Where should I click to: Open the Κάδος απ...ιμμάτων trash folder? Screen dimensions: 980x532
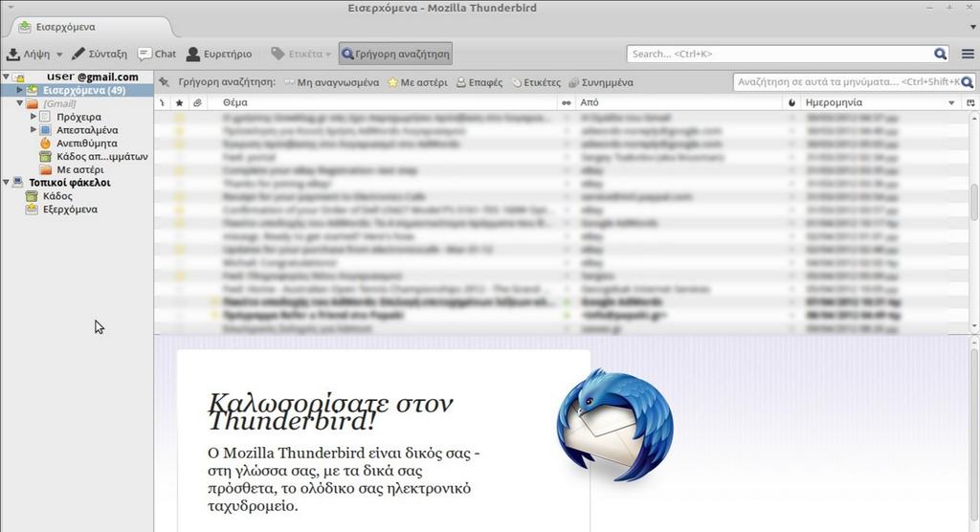pyautogui.click(x=101, y=156)
